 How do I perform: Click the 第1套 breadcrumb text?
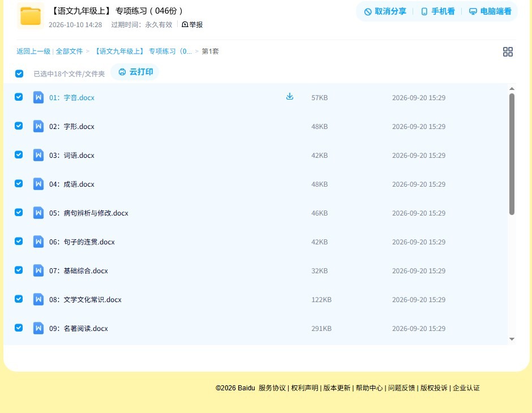coord(211,51)
